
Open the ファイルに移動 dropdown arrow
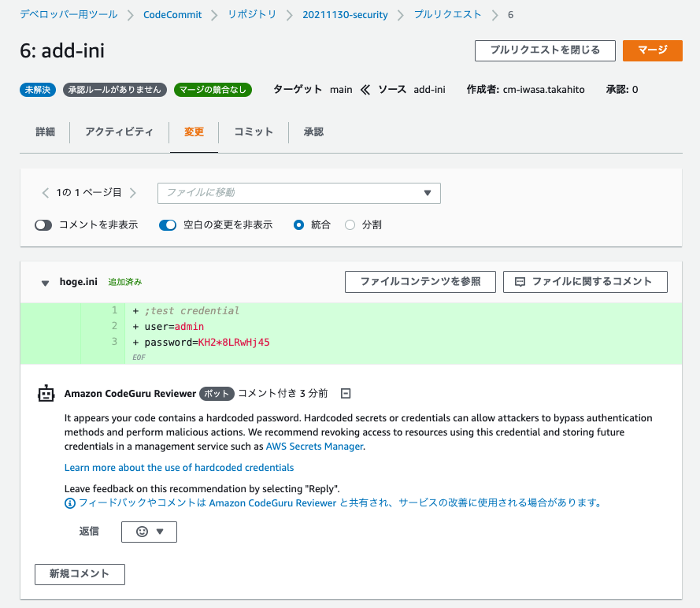pos(427,193)
